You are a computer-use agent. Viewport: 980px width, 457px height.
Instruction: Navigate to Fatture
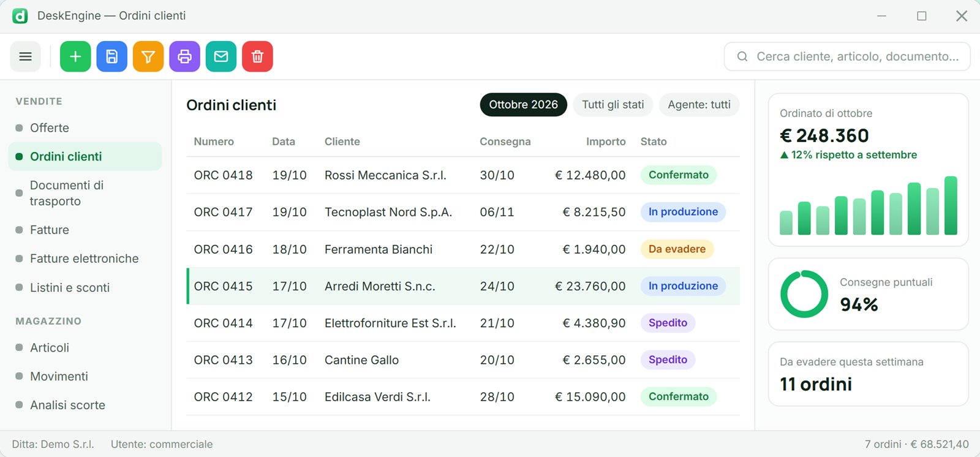tap(85, 230)
